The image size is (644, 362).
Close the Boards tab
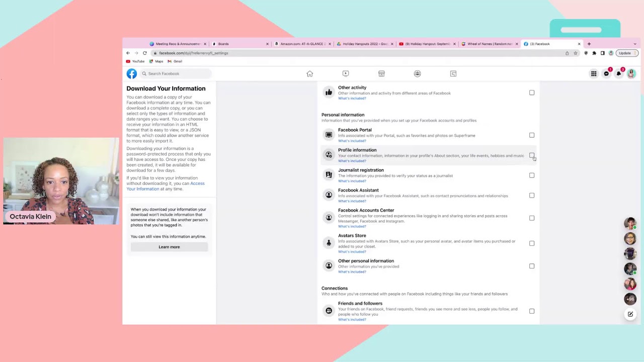click(x=267, y=44)
